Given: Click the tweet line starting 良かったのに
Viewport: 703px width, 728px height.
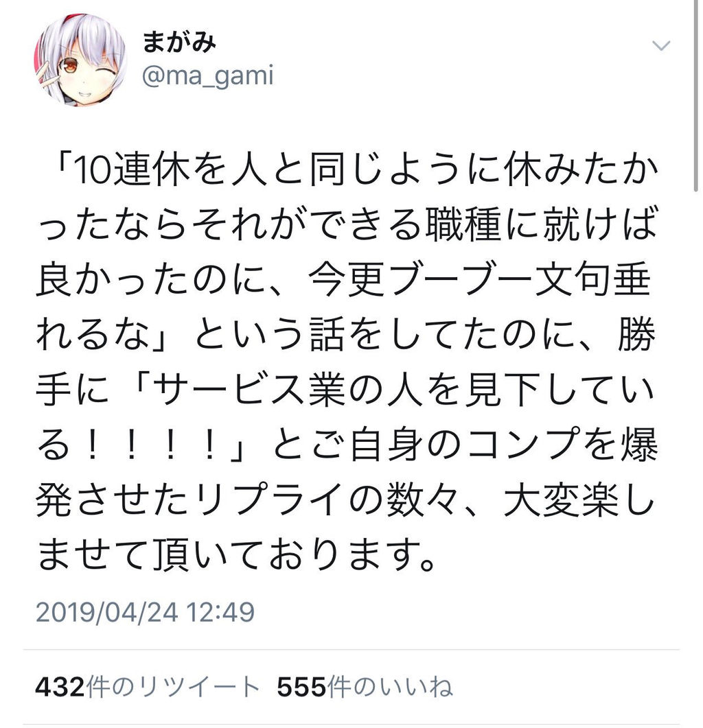Looking at the screenshot, I should pos(344,281).
